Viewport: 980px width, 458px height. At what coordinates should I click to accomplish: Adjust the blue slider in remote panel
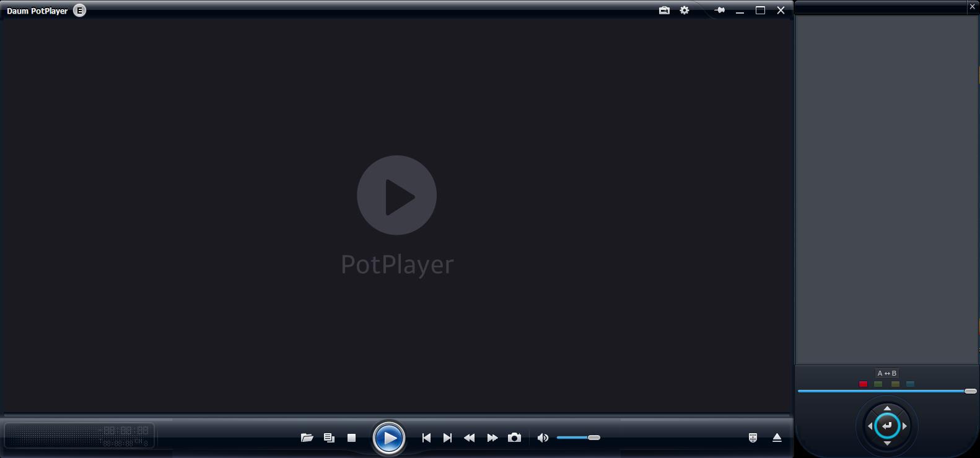(887, 391)
